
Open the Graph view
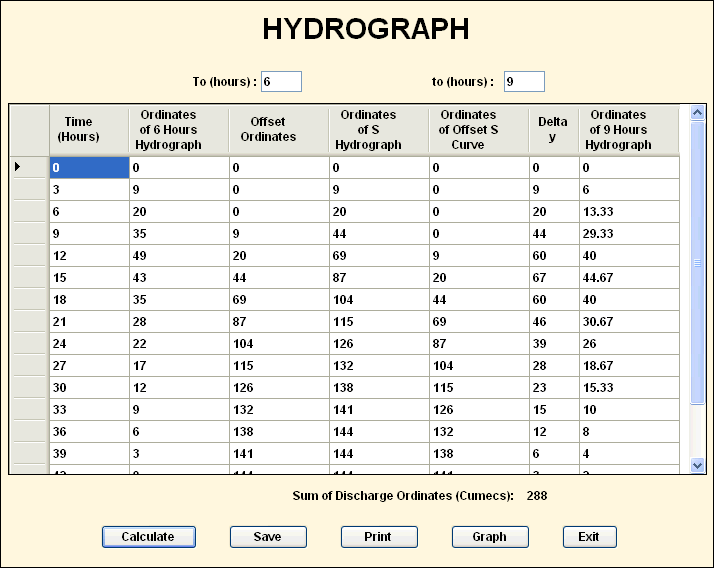489,537
